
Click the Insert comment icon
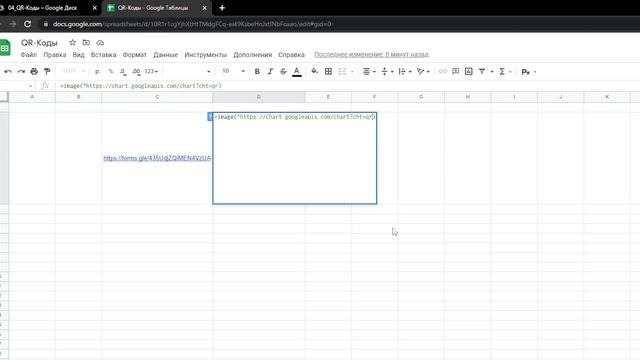pyautogui.click(x=456, y=71)
